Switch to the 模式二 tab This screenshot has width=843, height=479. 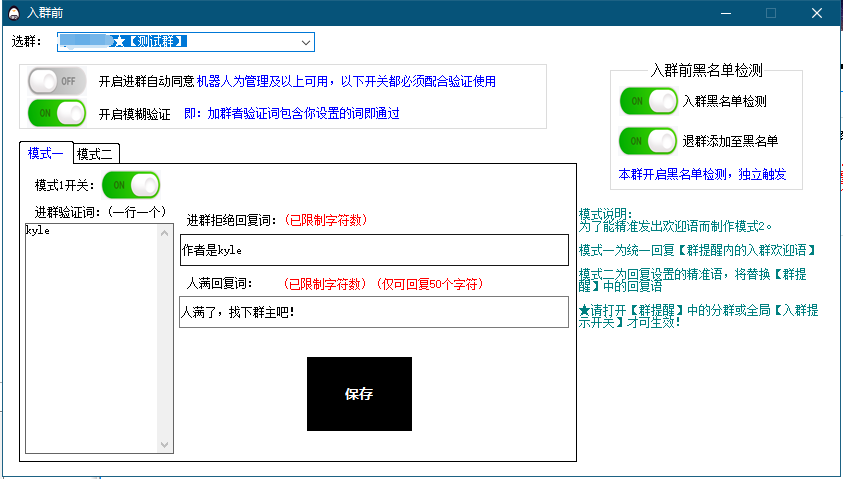95,154
